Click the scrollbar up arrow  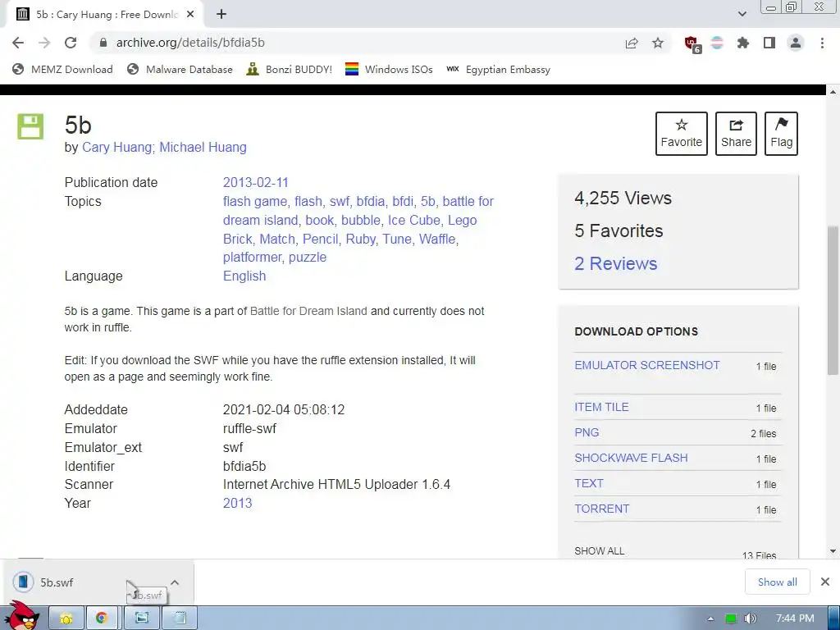click(833, 92)
